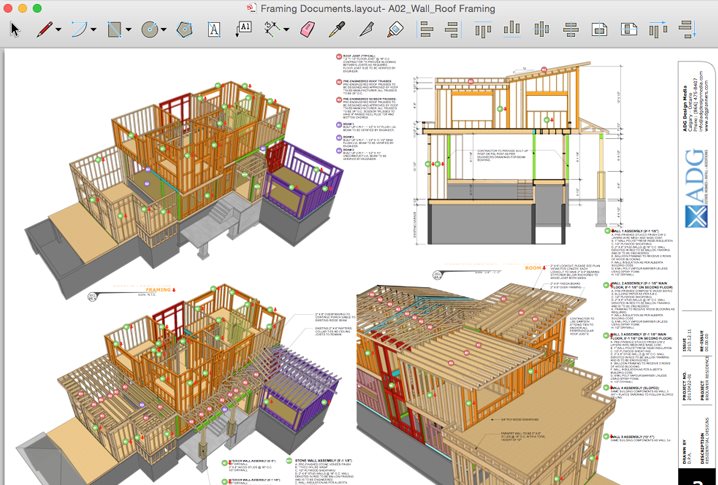Select the Circle drawing tool
718x485 pixels.
(150, 29)
